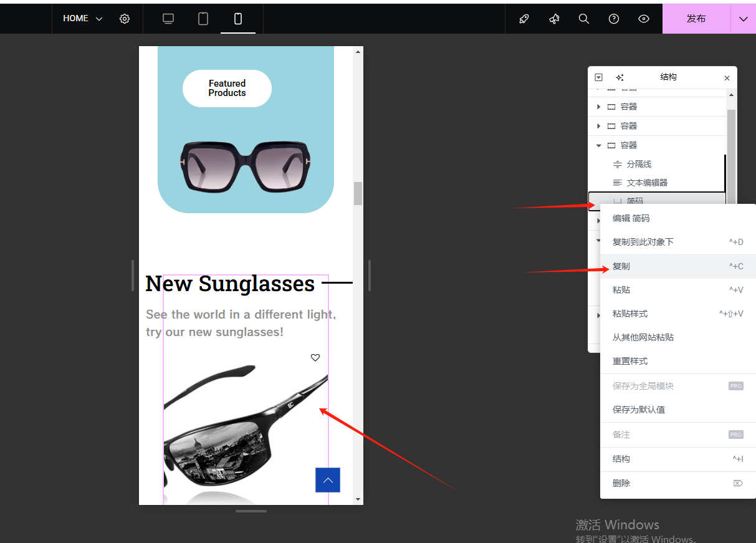The width and height of the screenshot is (756, 543).
Task: Expand publish options arrow beside 发布
Action: [743, 19]
